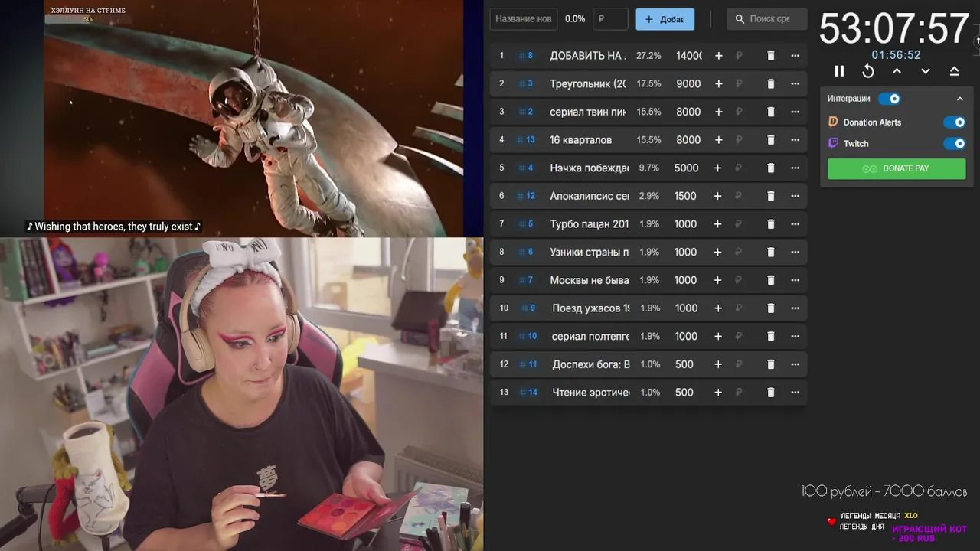Add time with the up chevron
Viewport: 980px width, 551px height.
tap(897, 71)
